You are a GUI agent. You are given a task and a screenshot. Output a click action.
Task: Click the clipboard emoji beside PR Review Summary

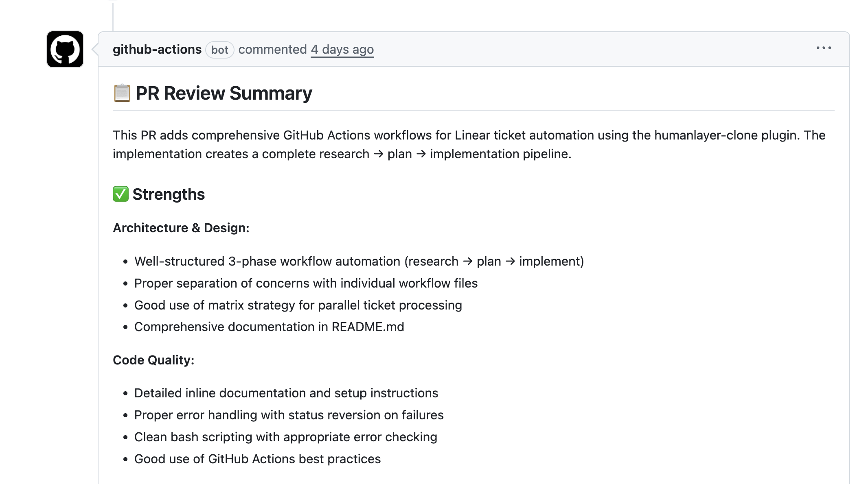click(x=122, y=93)
